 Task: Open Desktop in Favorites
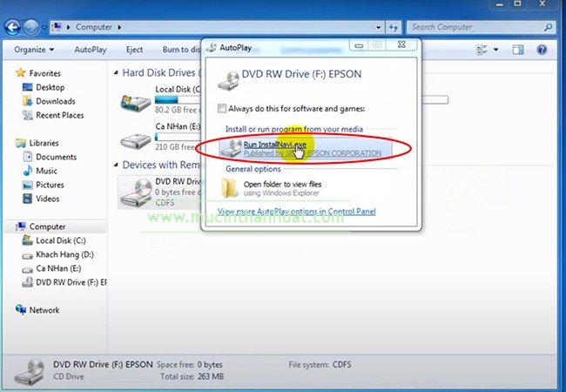coord(50,87)
